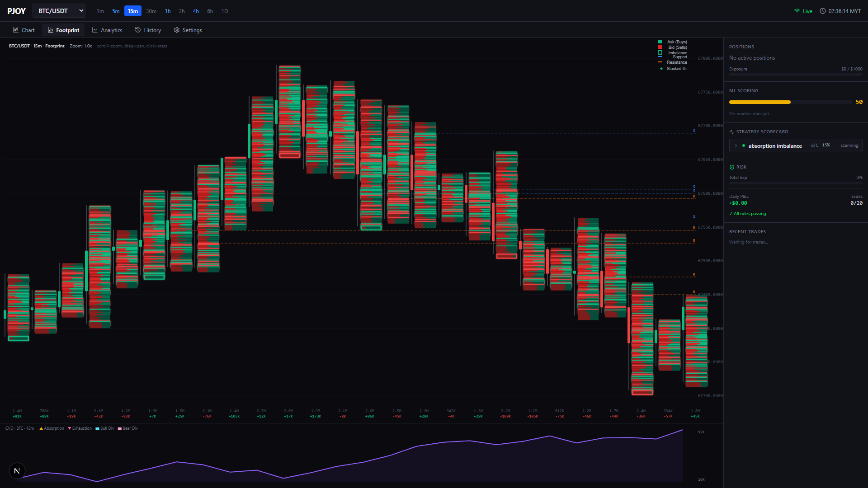
Task: Open the History tab
Action: (148, 30)
